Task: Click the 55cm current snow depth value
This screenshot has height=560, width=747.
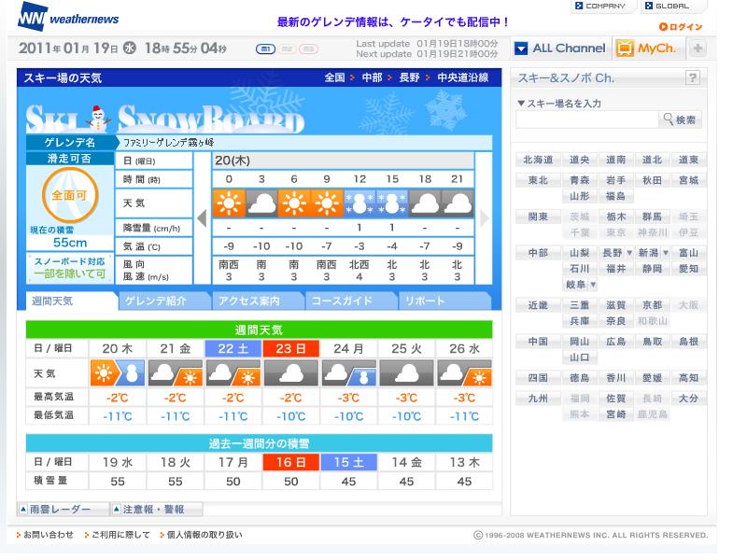Action: 70,243
